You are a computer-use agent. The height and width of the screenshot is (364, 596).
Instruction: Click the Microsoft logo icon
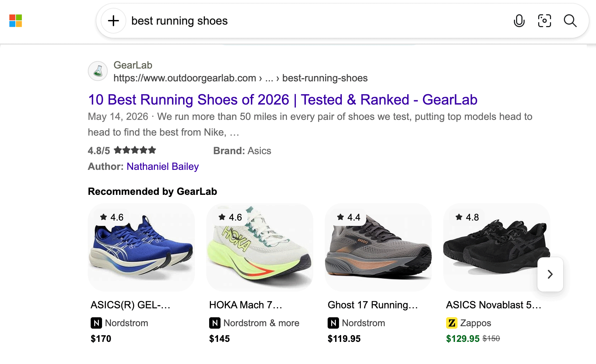click(x=16, y=21)
